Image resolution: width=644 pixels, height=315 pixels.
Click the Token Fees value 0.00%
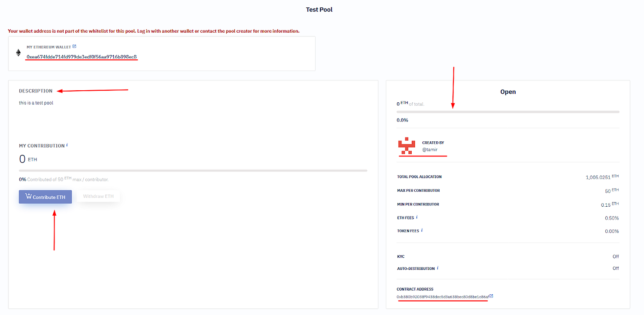click(x=612, y=231)
